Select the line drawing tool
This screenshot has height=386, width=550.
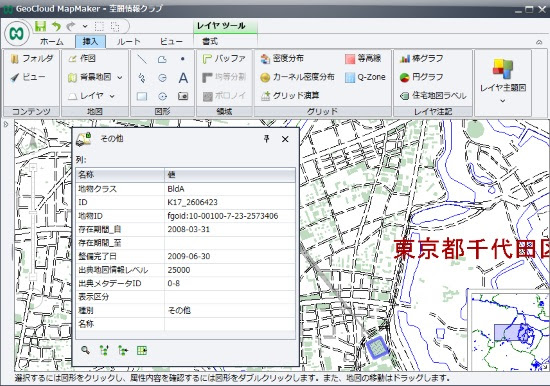(142, 59)
